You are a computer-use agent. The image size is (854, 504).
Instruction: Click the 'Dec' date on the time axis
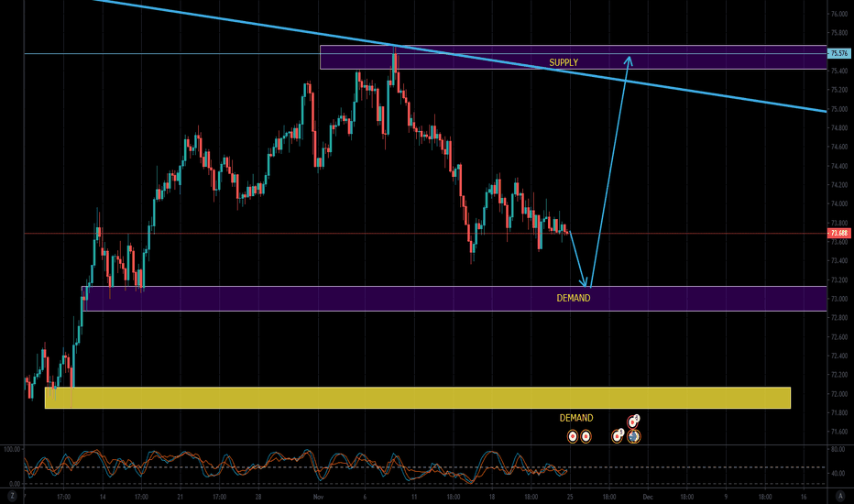pos(647,496)
